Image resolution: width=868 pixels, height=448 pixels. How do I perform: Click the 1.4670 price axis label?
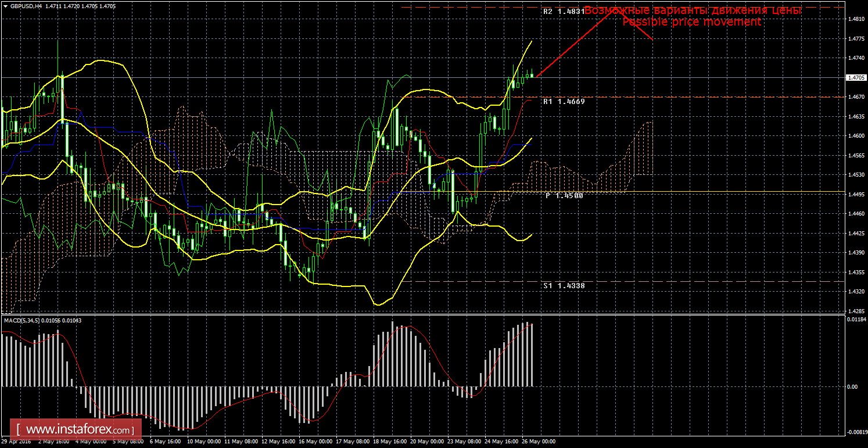coord(855,97)
